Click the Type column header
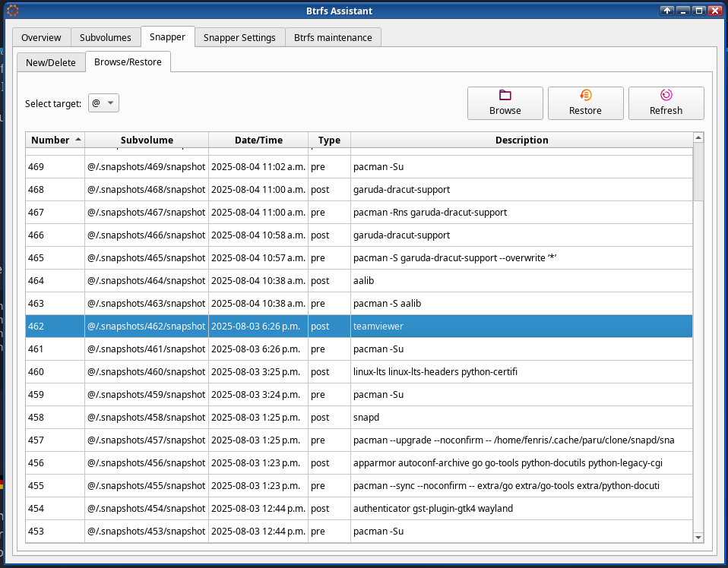 tap(329, 140)
